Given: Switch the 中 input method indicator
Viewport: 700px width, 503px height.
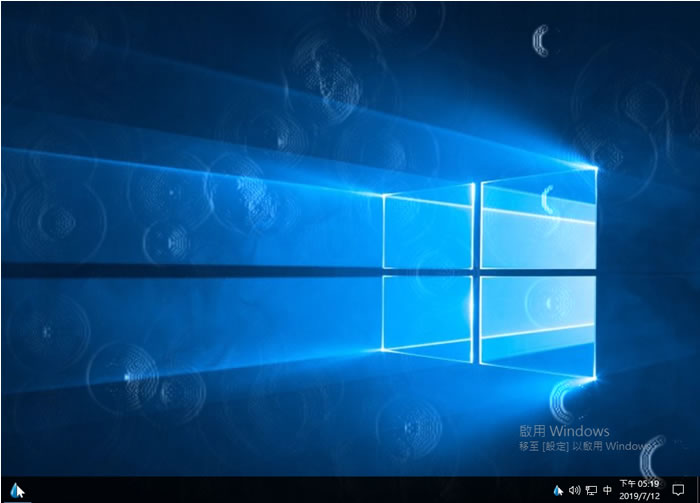Looking at the screenshot, I should pos(607,490).
